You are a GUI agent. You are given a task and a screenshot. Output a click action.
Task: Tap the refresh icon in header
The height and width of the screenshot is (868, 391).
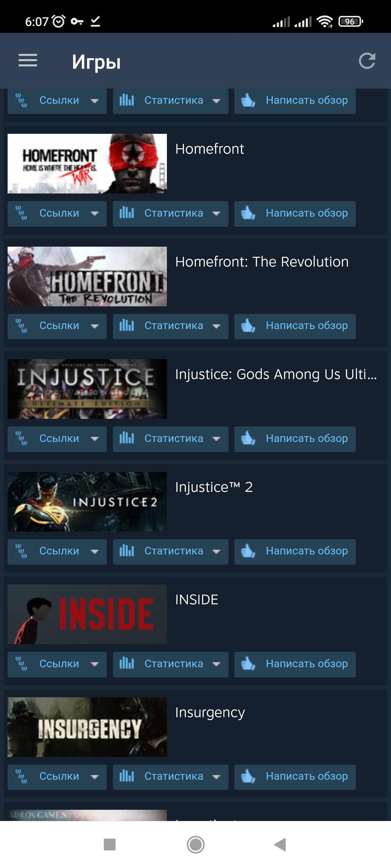point(367,61)
